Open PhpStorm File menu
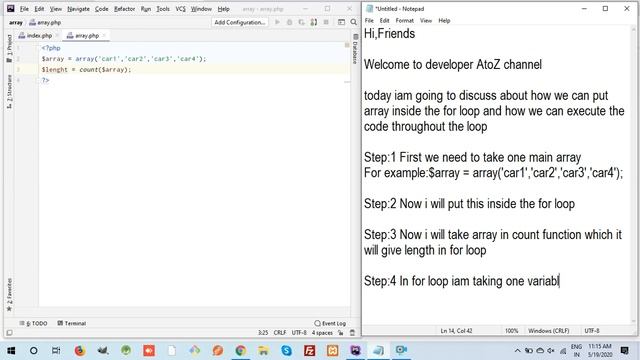The width and height of the screenshot is (640, 360). click(x=24, y=9)
